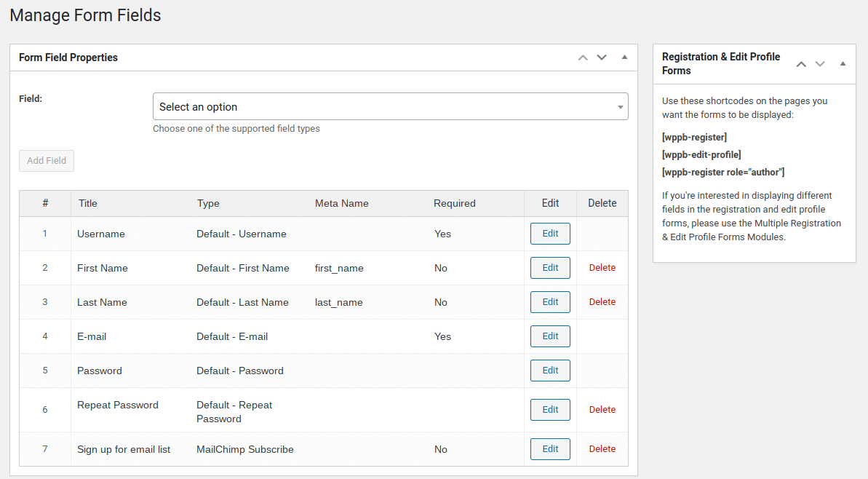Click the Default - Last Name type cell
The height and width of the screenshot is (479, 868).
[x=242, y=302]
